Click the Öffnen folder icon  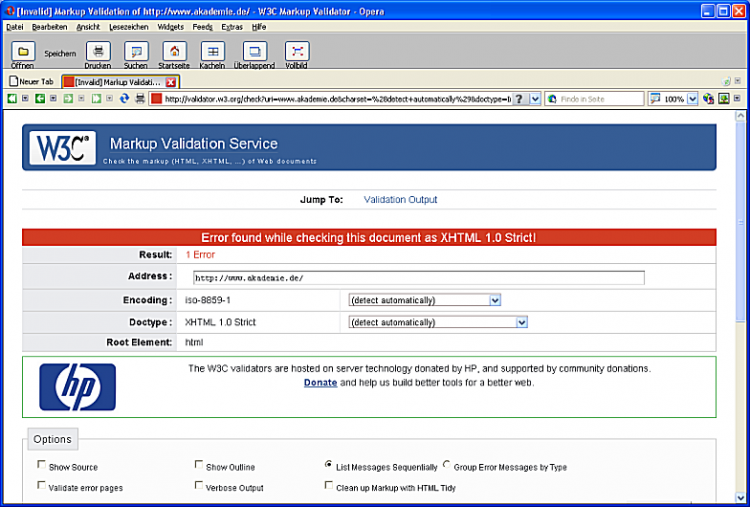point(22,51)
